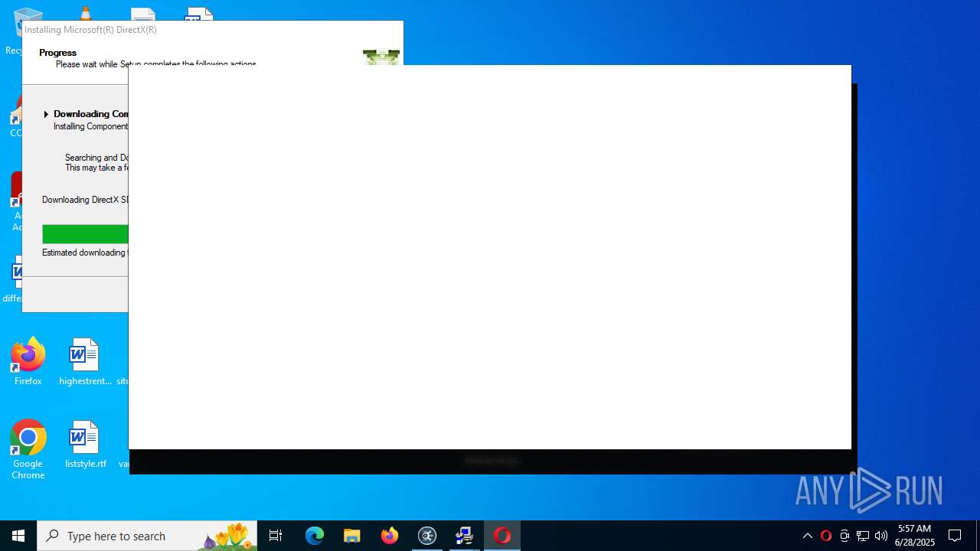Select the Opera taskbar button
Viewport: 980px width, 551px height.
502,536
